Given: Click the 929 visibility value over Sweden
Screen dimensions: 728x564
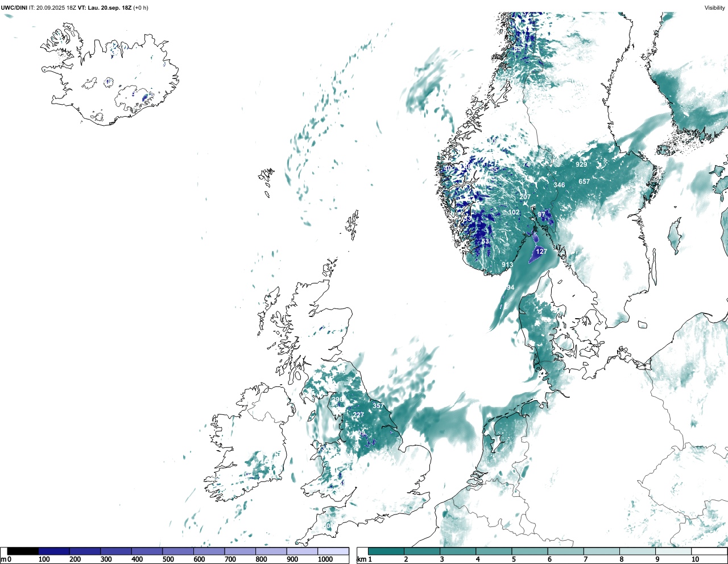Looking at the screenshot, I should tap(581, 164).
